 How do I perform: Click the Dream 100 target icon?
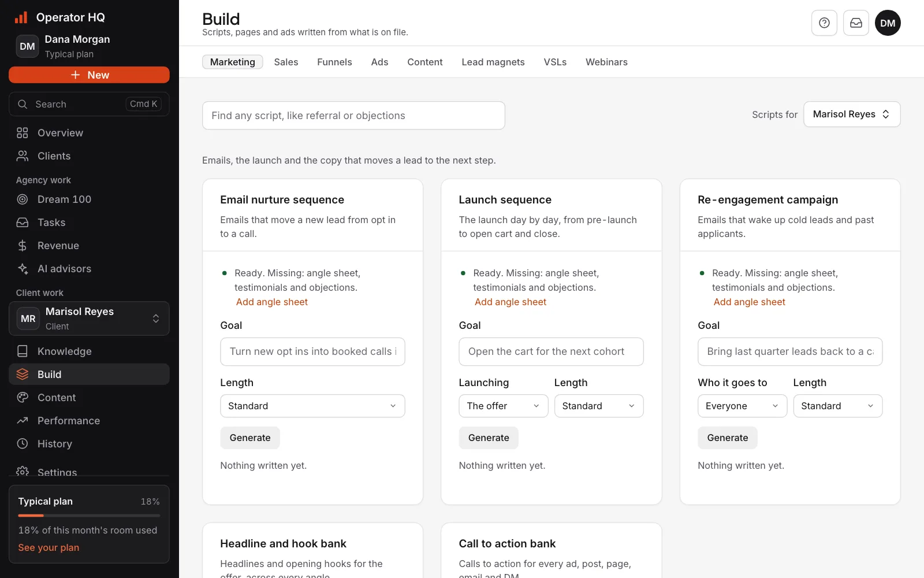pyautogui.click(x=23, y=199)
